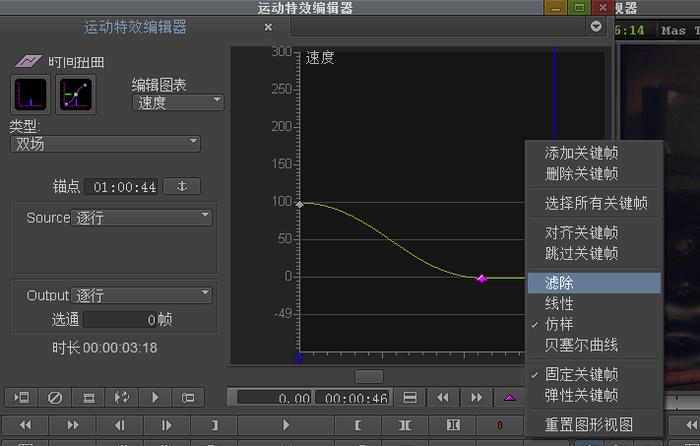This screenshot has width=700, height=446.
Task: Click the duration text 00:00:03:18
Action: (x=120, y=347)
